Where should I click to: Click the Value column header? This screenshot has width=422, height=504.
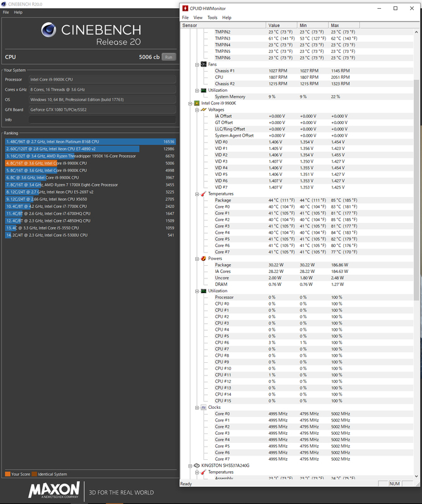coord(282,25)
